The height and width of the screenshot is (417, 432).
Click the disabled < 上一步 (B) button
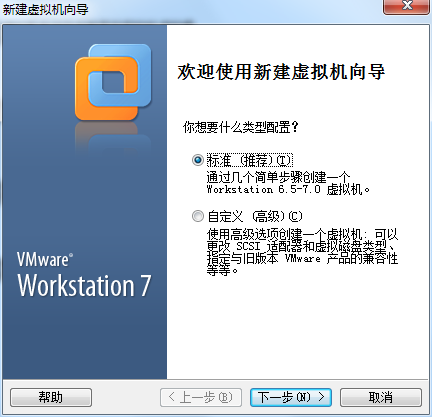pyautogui.click(x=201, y=397)
